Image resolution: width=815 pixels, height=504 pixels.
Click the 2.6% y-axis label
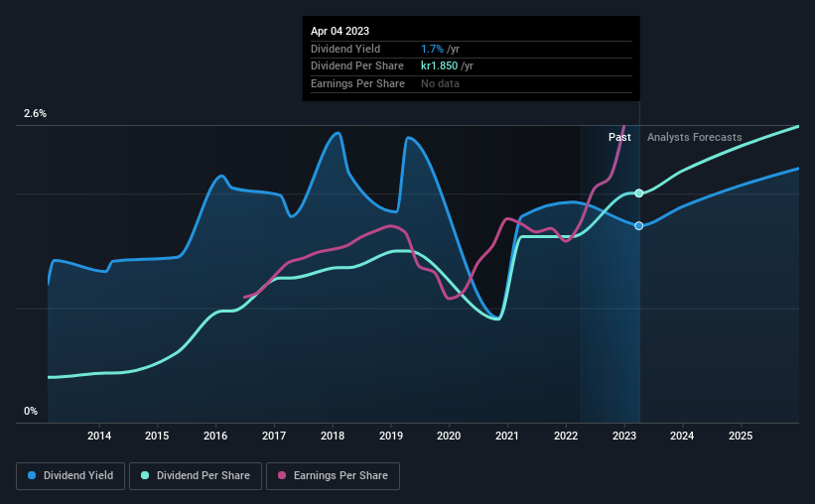coord(35,113)
